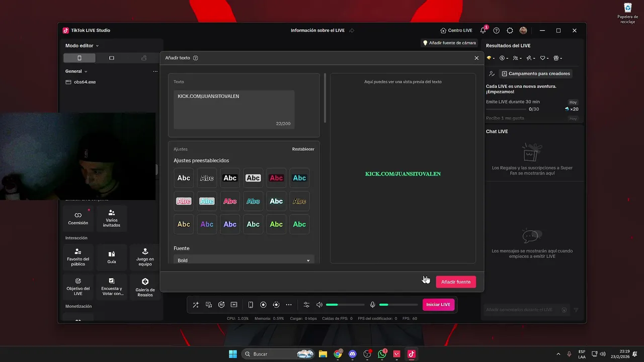644x362 pixels.
Task: Switch to the dual layout tab
Action: [144, 58]
